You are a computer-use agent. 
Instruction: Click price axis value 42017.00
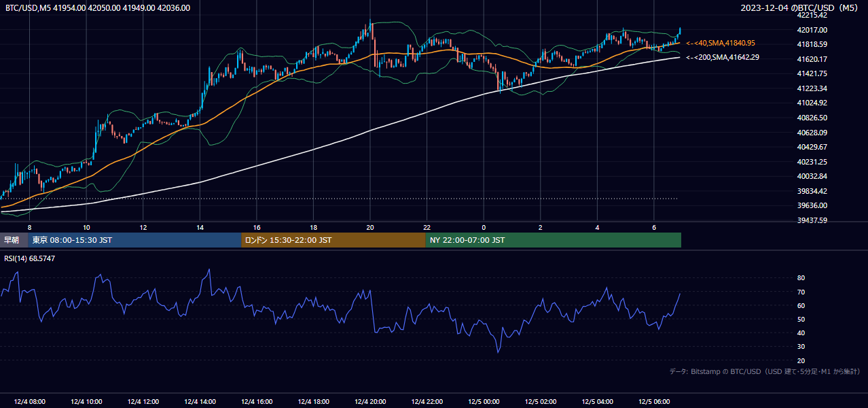point(813,30)
